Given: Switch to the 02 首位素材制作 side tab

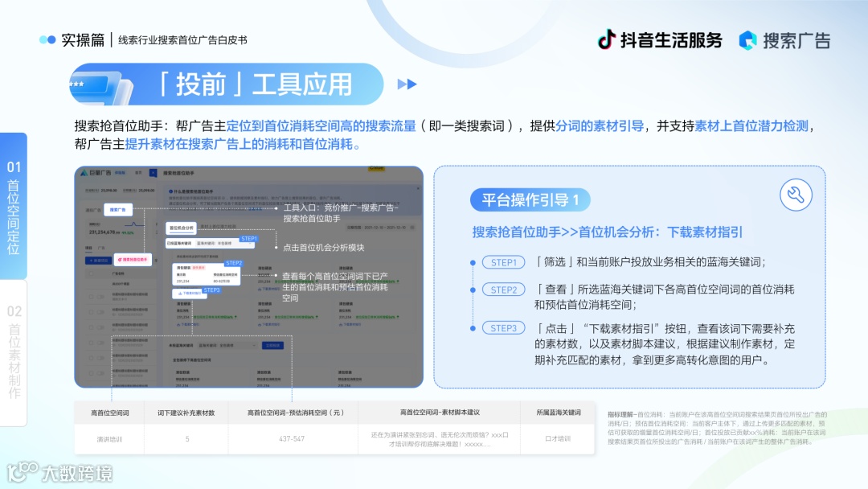Looking at the screenshot, I should coord(14,352).
